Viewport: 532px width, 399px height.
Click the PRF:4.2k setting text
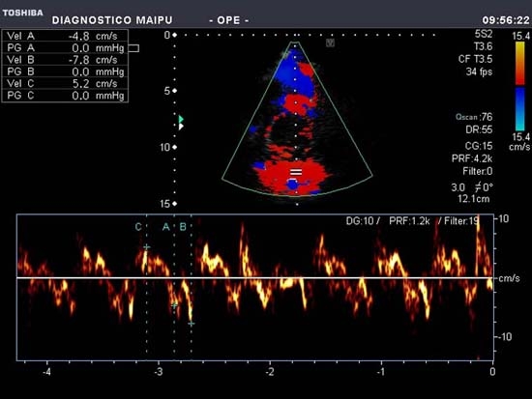coord(472,158)
